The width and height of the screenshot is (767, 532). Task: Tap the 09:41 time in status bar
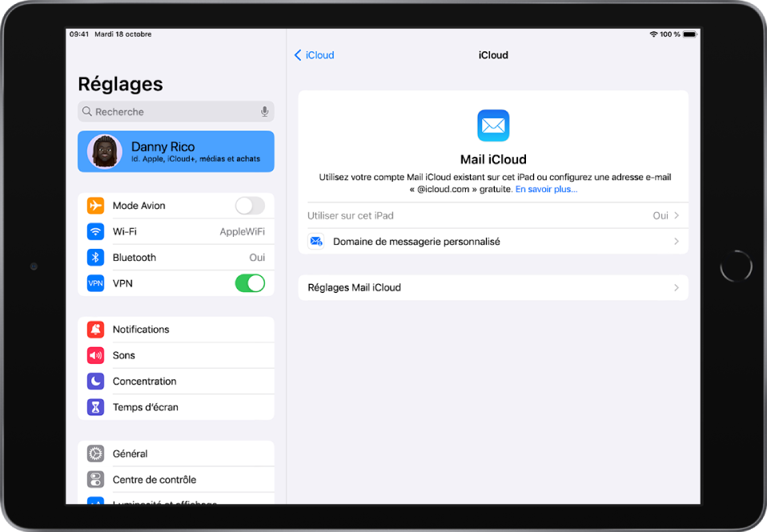(79, 34)
